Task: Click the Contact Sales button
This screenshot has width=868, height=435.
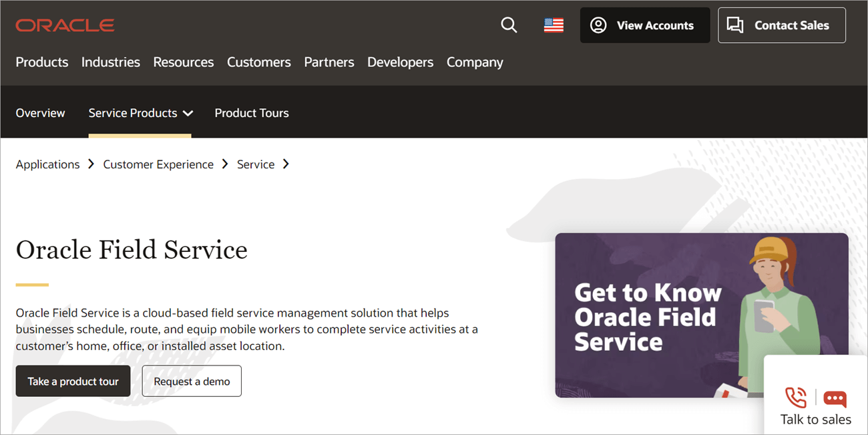Action: click(781, 25)
